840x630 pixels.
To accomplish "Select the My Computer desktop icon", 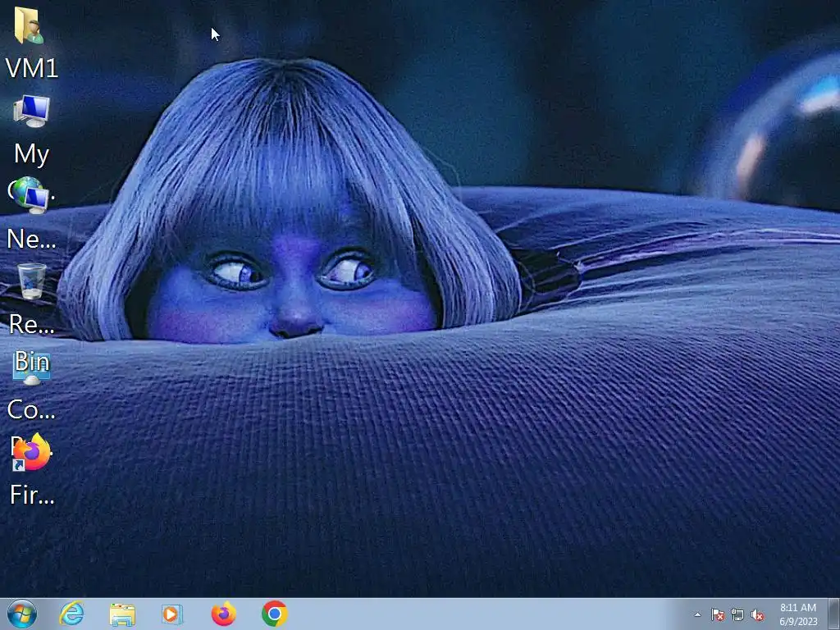I will pyautogui.click(x=32, y=111).
